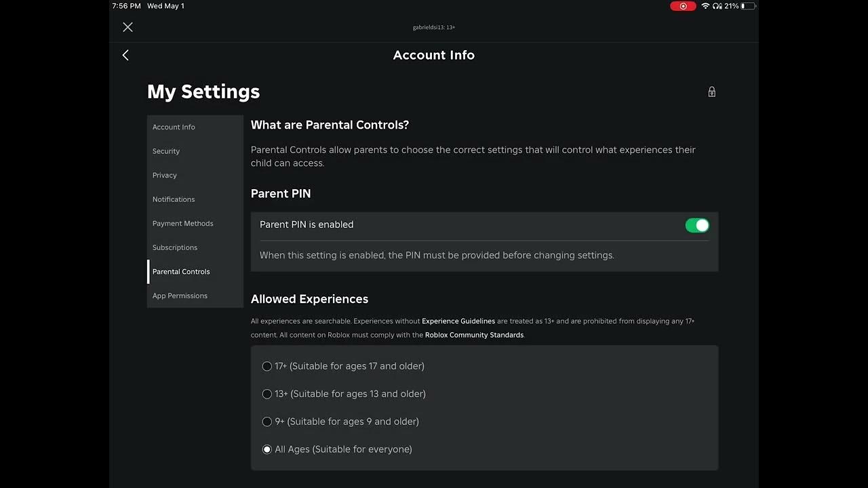
Task: Close the settings overlay with X icon
Action: 127,27
